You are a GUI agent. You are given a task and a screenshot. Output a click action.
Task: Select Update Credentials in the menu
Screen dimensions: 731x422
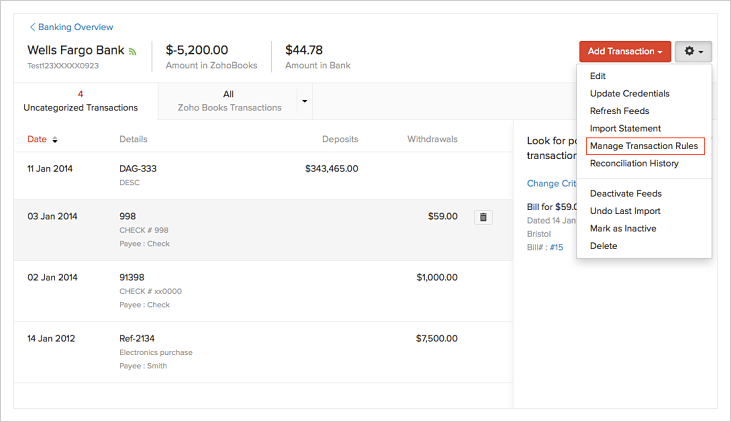[x=629, y=94]
